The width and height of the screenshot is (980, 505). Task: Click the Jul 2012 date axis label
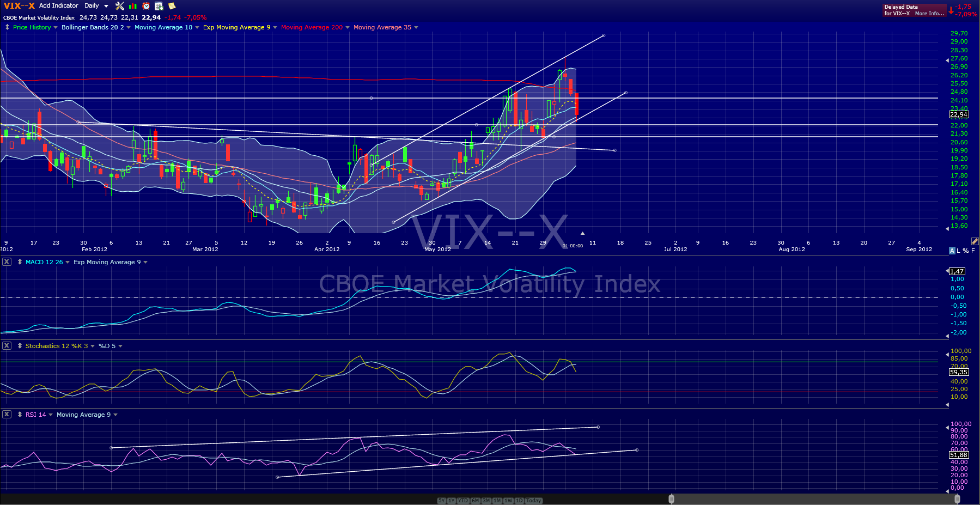point(675,250)
